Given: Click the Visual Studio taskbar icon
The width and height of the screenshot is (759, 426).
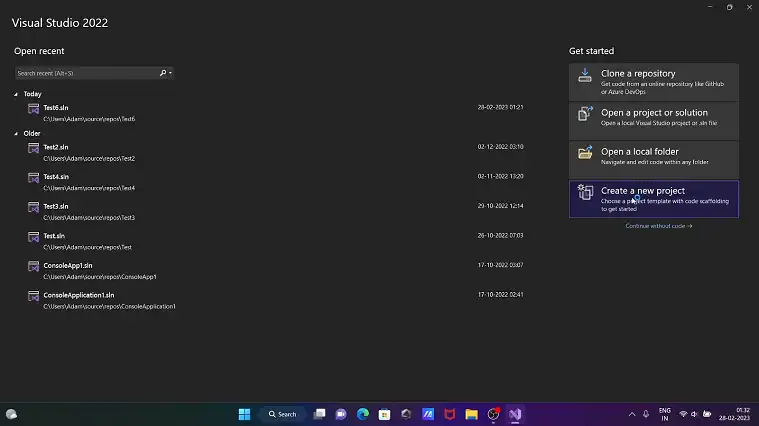Looking at the screenshot, I should tap(515, 414).
